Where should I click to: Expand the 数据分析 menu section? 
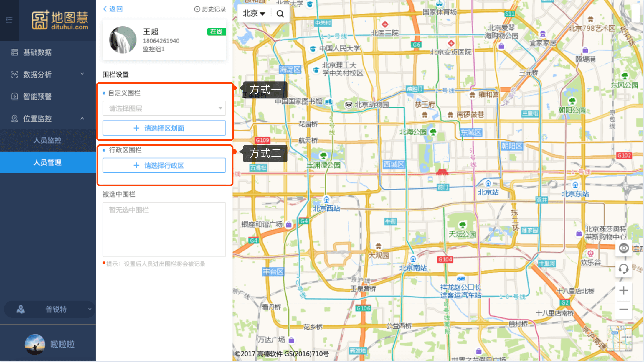(48, 74)
